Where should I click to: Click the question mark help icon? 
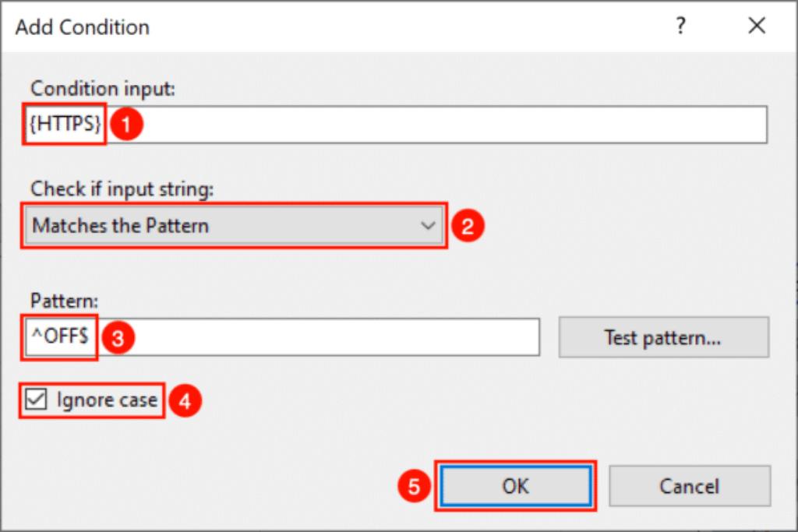[680, 26]
